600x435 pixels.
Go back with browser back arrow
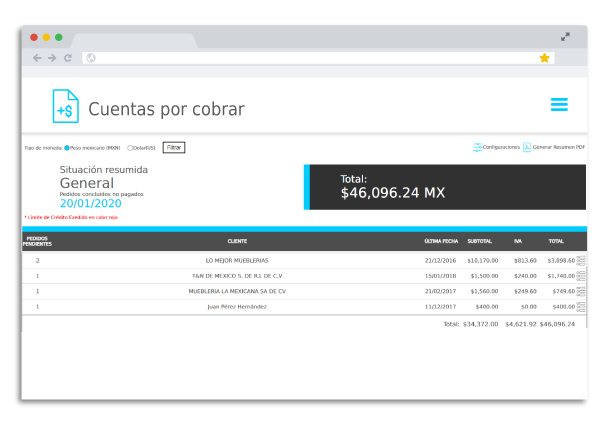(x=37, y=58)
